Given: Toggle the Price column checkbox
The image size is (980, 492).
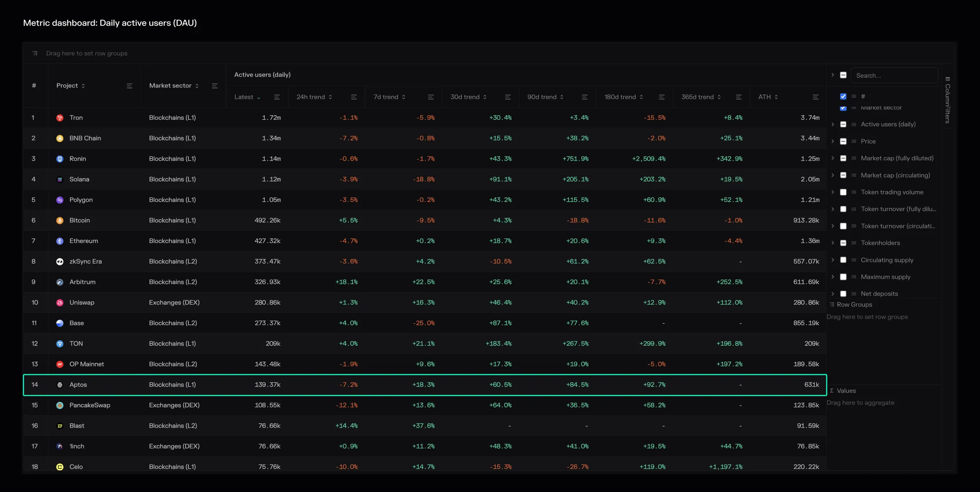Looking at the screenshot, I should (843, 141).
